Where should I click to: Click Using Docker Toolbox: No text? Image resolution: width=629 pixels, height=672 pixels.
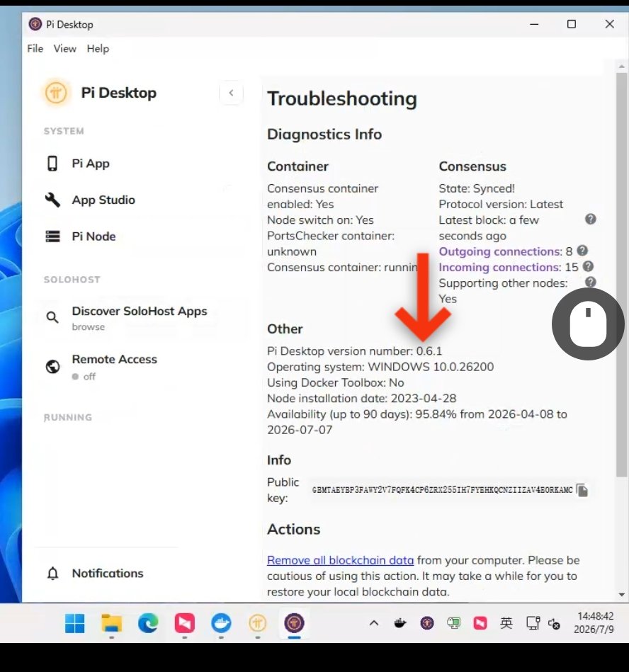click(335, 382)
